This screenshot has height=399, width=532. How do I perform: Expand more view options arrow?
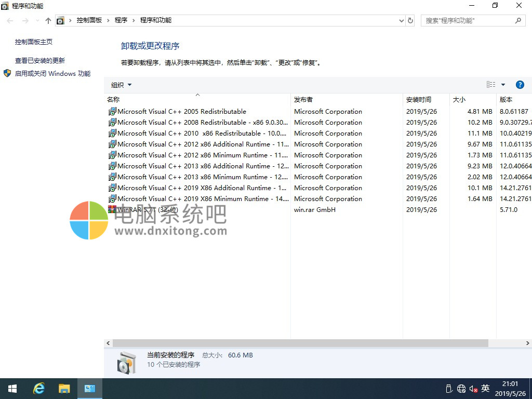tap(503, 85)
